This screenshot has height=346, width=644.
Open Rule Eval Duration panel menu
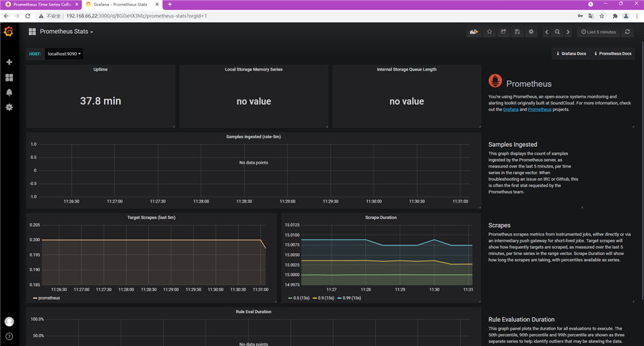[x=253, y=312]
